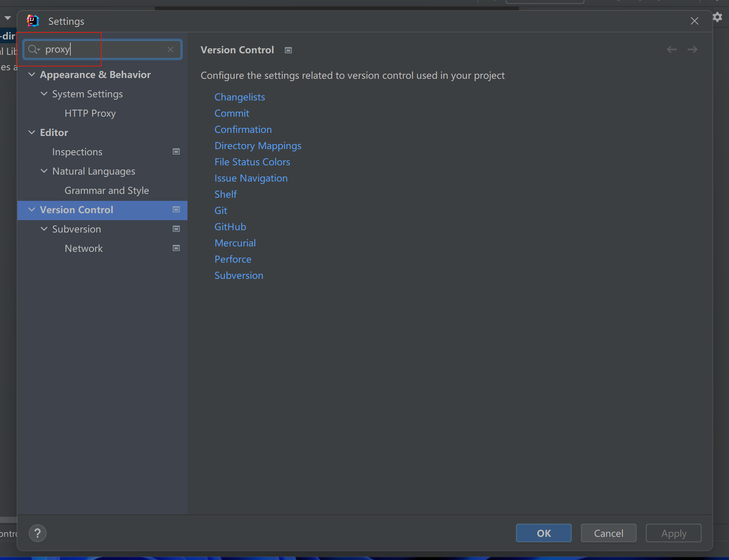Viewport: 729px width, 560px height.
Task: Open the Perforce link
Action: [x=233, y=259]
